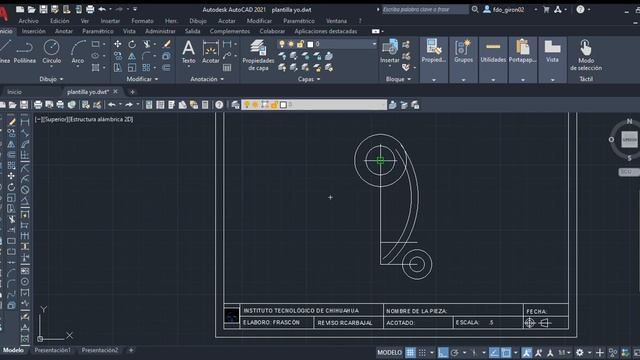
Task: Toggle snap mode dots in status bar
Action: [x=422, y=353]
